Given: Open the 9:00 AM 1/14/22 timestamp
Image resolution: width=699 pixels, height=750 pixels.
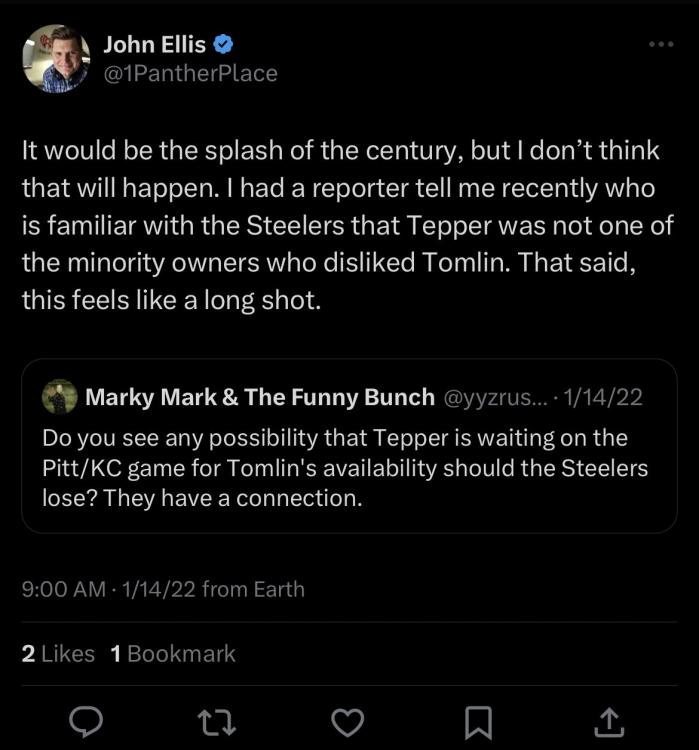Looking at the screenshot, I should (108, 589).
